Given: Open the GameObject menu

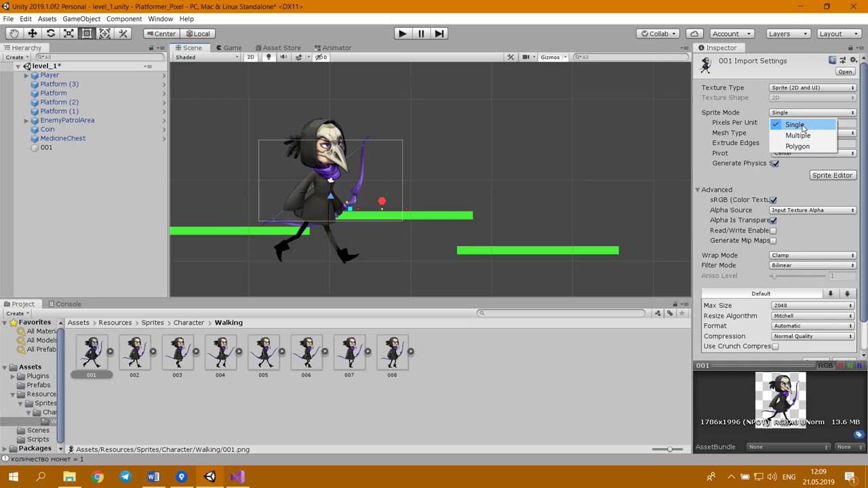Looking at the screenshot, I should [x=81, y=19].
